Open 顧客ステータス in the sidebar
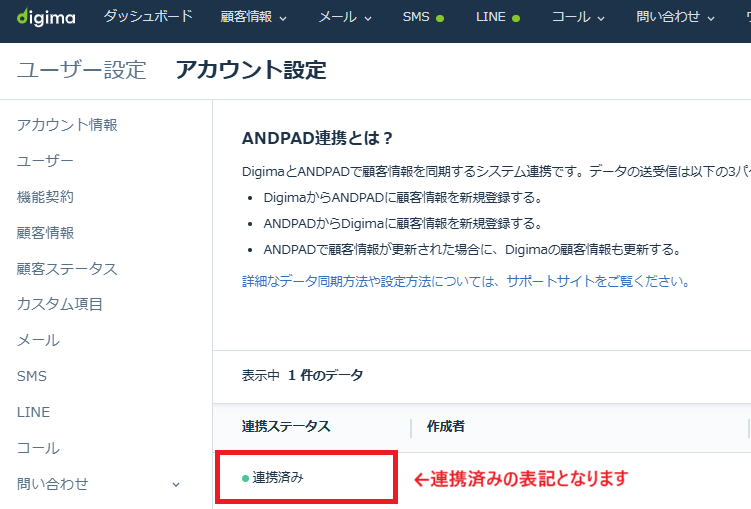This screenshot has height=509, width=751. pyautogui.click(x=67, y=268)
